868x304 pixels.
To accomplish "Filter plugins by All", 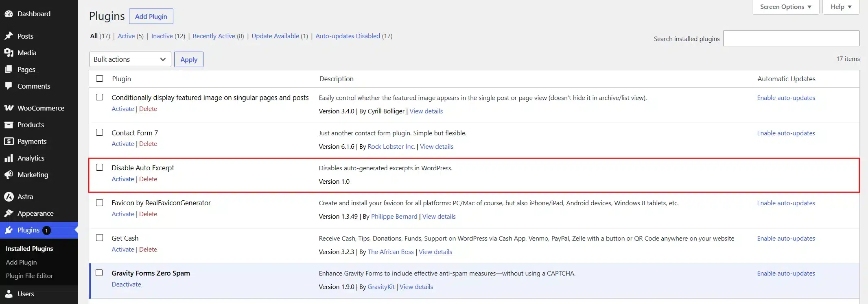I will tap(94, 36).
